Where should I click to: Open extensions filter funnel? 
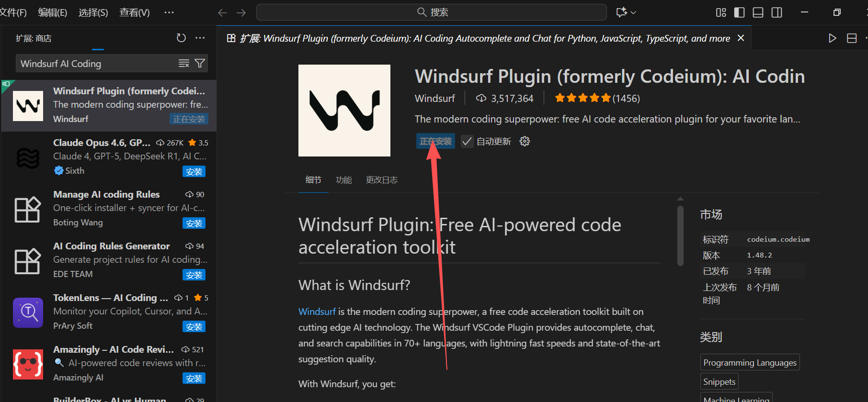[200, 63]
